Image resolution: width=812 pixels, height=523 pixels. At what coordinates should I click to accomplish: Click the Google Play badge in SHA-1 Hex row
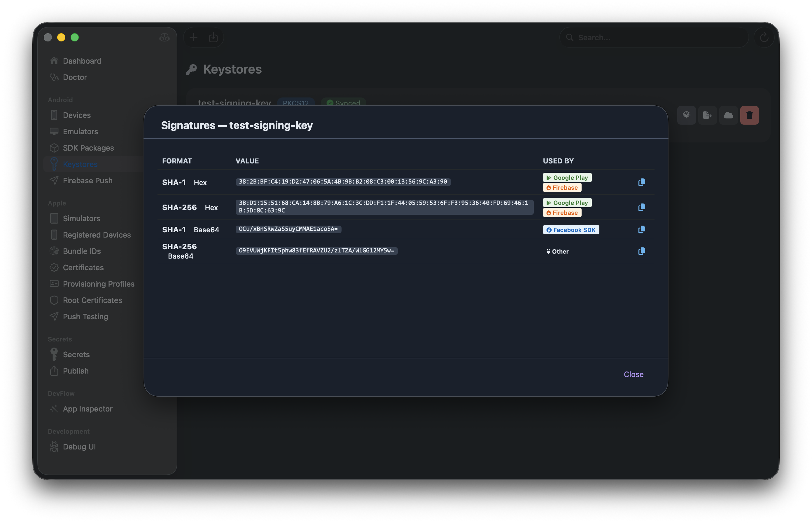(567, 178)
